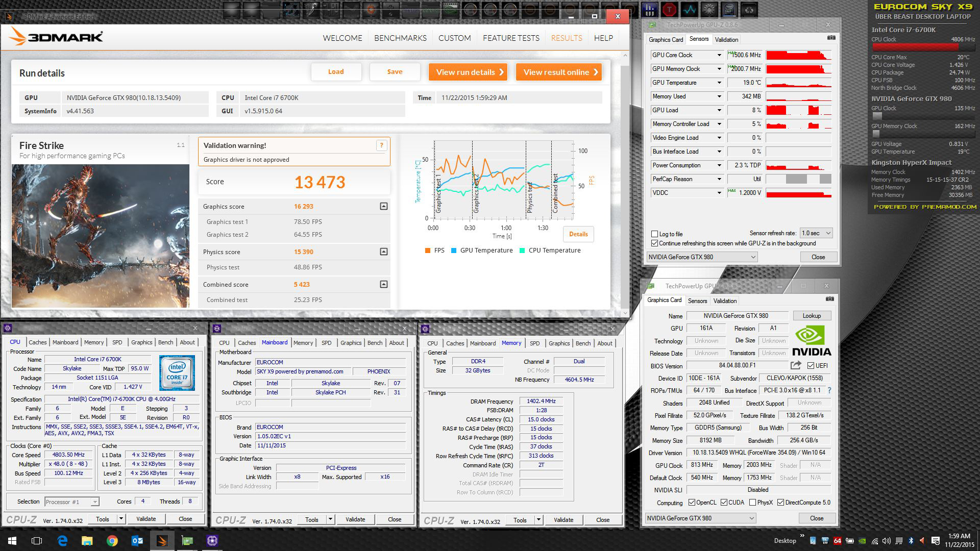The height and width of the screenshot is (551, 980).
Task: Click the Processor #1 selection box in CPU-Z
Action: (71, 502)
